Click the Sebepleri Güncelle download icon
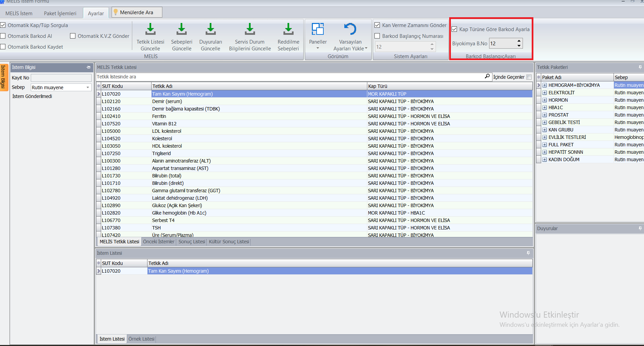Viewport: 644px width, 346px height. (x=182, y=29)
